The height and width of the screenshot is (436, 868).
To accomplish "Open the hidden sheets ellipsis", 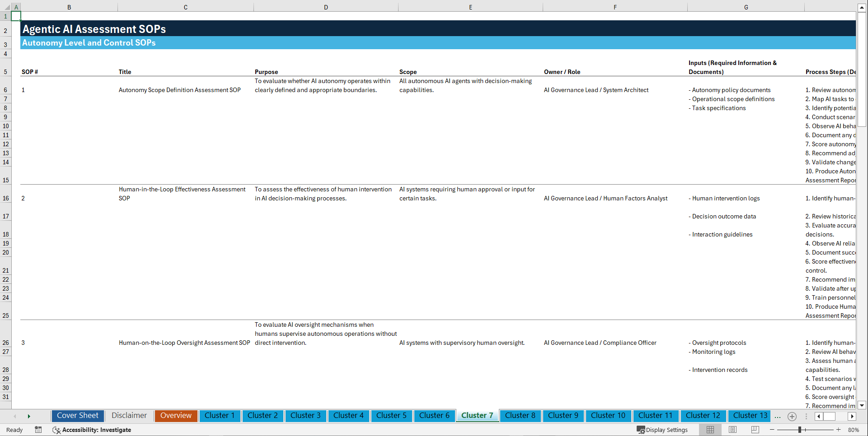I will 778,416.
